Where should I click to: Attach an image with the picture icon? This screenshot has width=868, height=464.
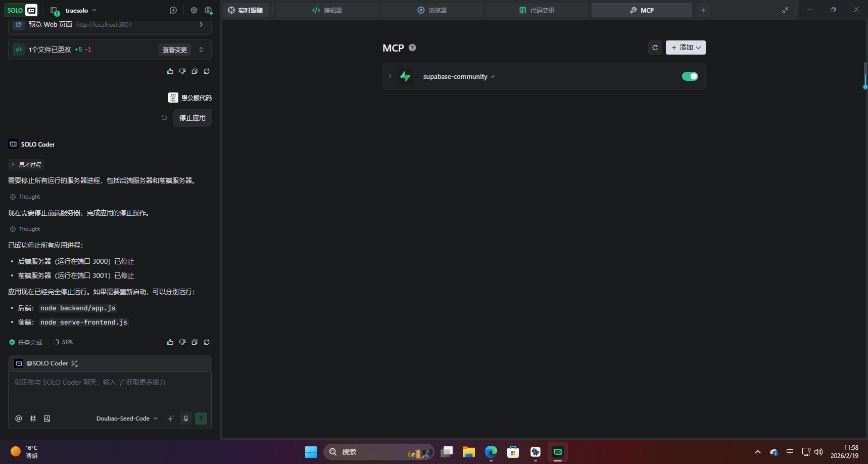(x=47, y=419)
